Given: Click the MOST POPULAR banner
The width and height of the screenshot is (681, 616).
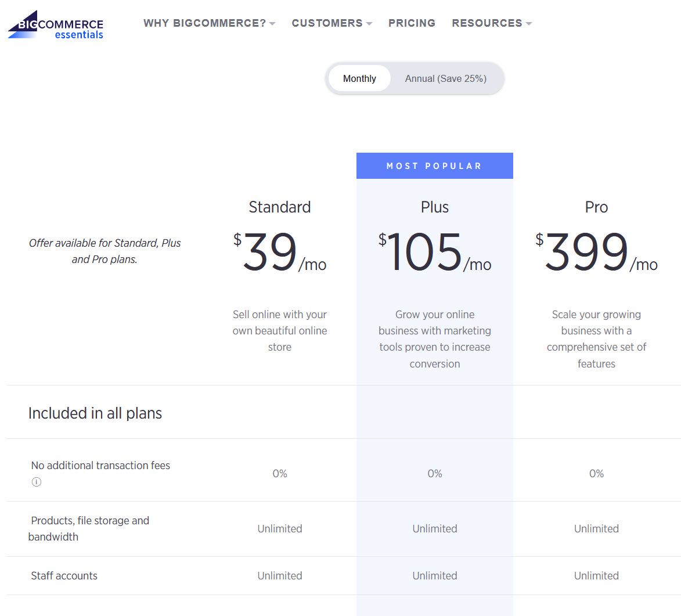Looking at the screenshot, I should coord(435,166).
